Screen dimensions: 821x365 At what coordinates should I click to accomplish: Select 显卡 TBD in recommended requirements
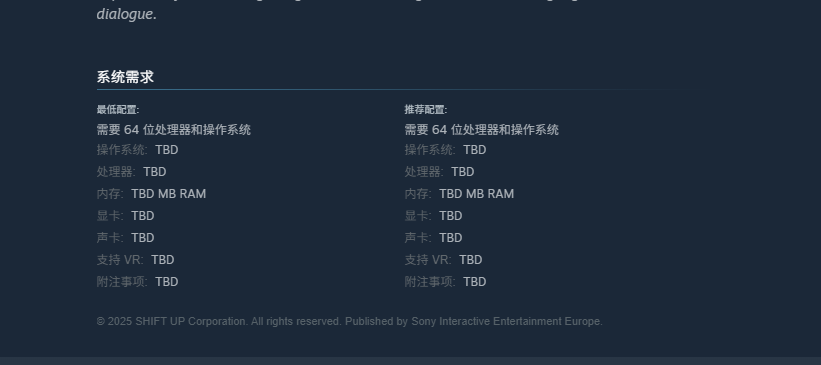tap(434, 216)
